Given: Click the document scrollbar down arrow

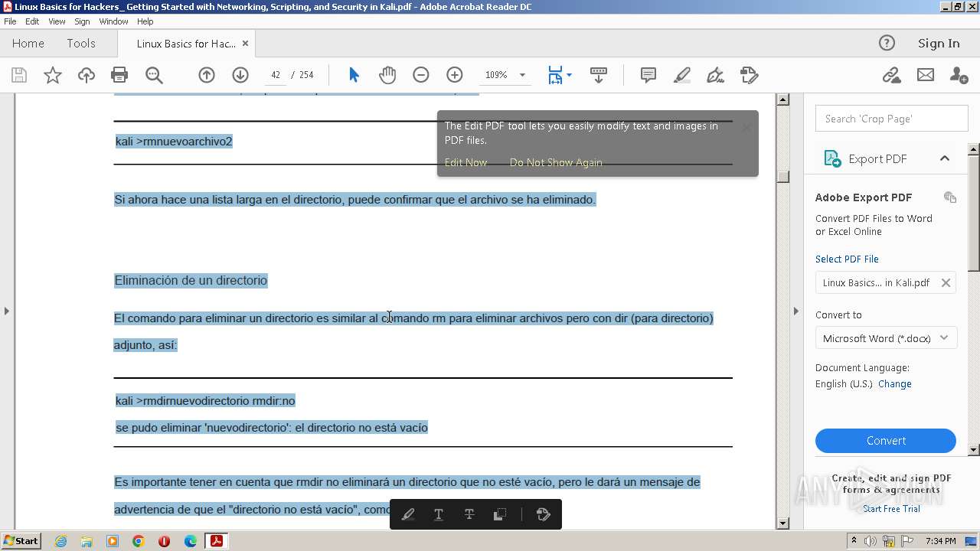Looking at the screenshot, I should 782,523.
